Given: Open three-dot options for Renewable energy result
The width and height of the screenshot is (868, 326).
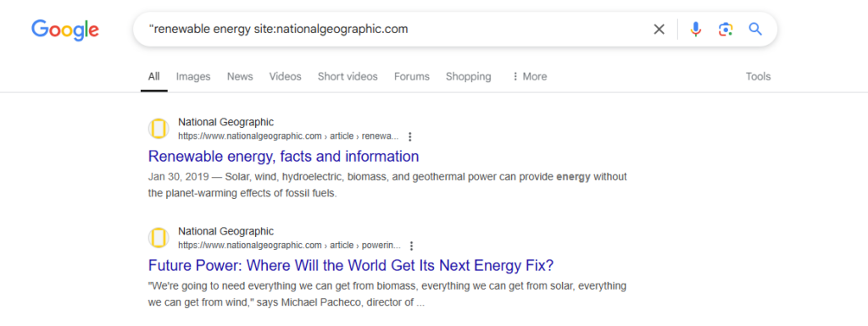Looking at the screenshot, I should 410,136.
